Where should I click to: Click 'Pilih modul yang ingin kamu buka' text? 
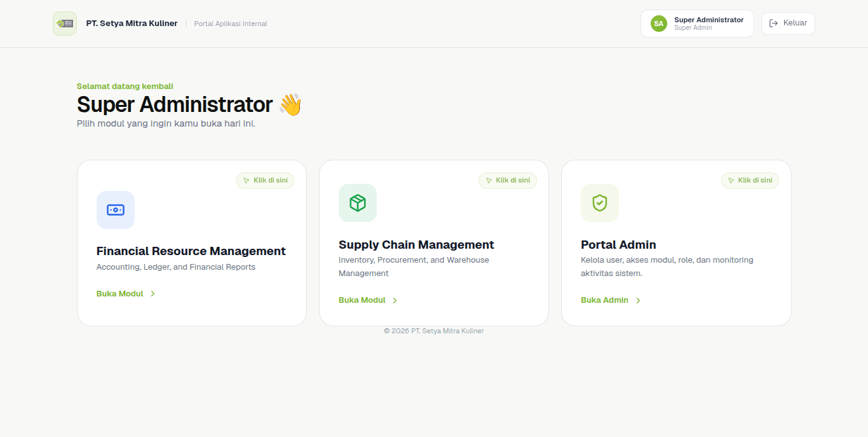click(x=166, y=123)
